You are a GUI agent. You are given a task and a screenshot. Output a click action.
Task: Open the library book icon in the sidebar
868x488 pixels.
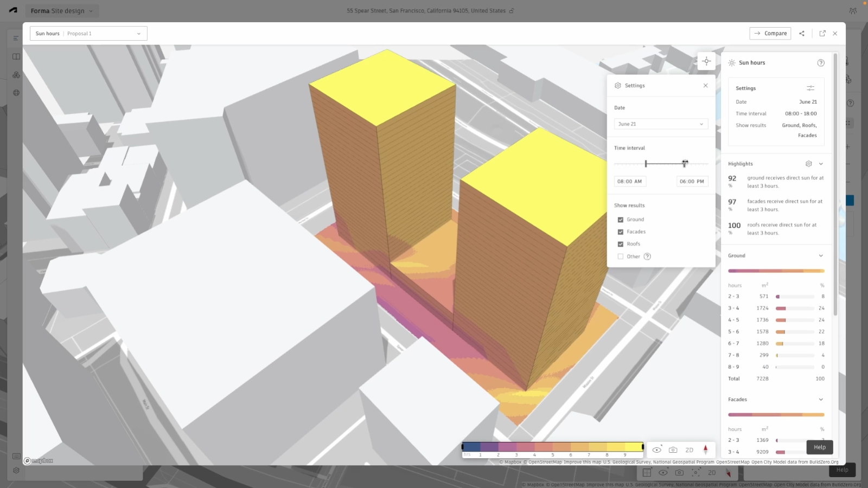(x=16, y=56)
